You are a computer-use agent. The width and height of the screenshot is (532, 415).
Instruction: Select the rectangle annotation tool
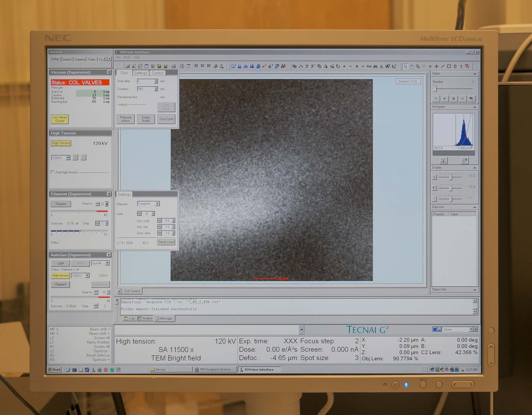[449, 66]
